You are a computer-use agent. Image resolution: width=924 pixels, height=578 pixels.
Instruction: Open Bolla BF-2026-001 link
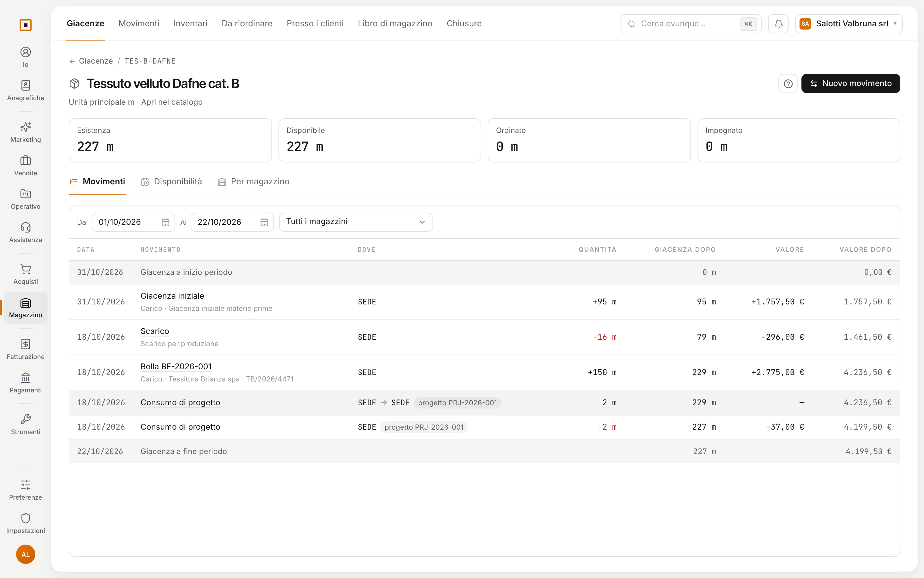(176, 367)
